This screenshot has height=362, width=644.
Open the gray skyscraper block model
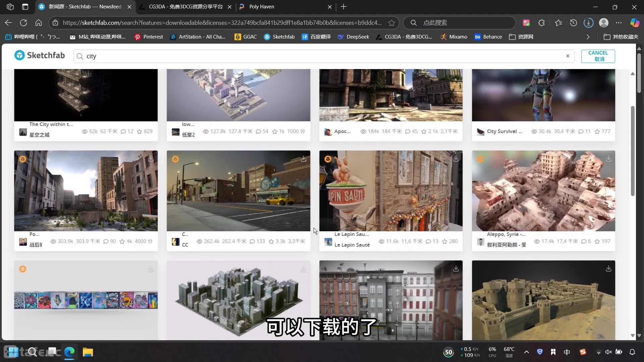click(238, 300)
